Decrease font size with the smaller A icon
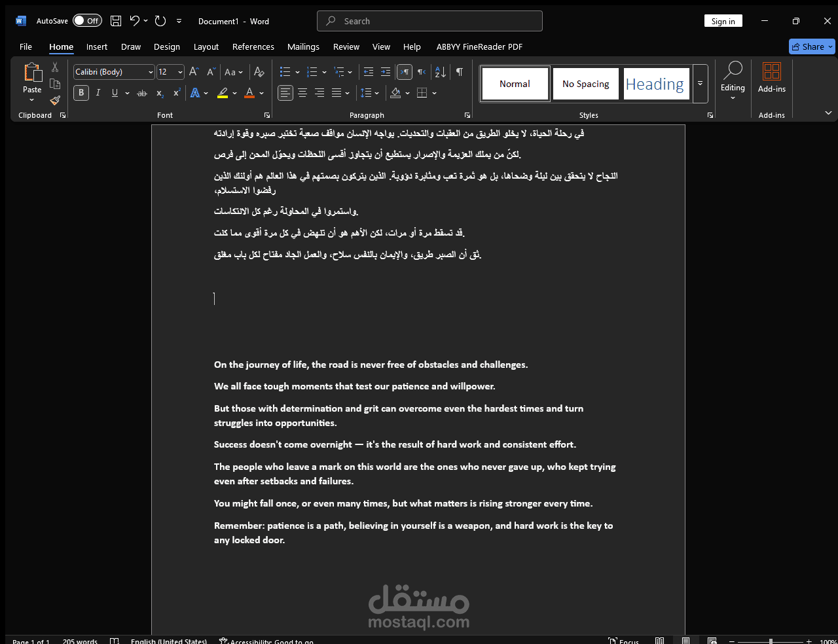This screenshot has height=644, width=838. click(211, 72)
